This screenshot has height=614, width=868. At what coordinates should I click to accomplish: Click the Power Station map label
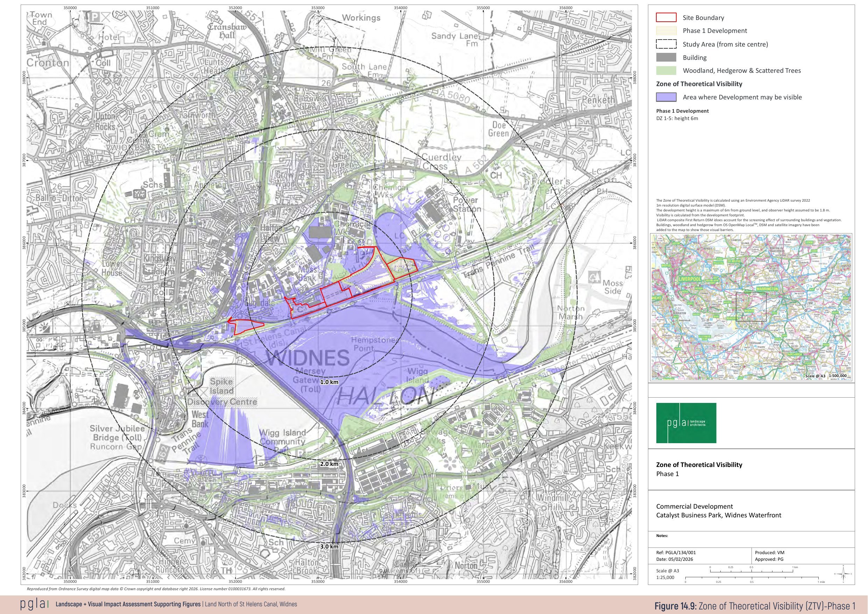467,204
